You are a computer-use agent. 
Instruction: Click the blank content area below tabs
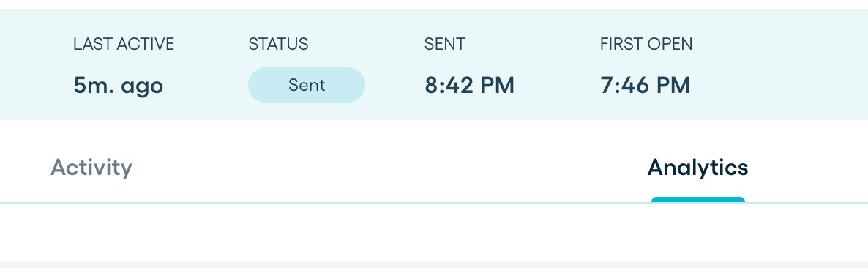434,233
